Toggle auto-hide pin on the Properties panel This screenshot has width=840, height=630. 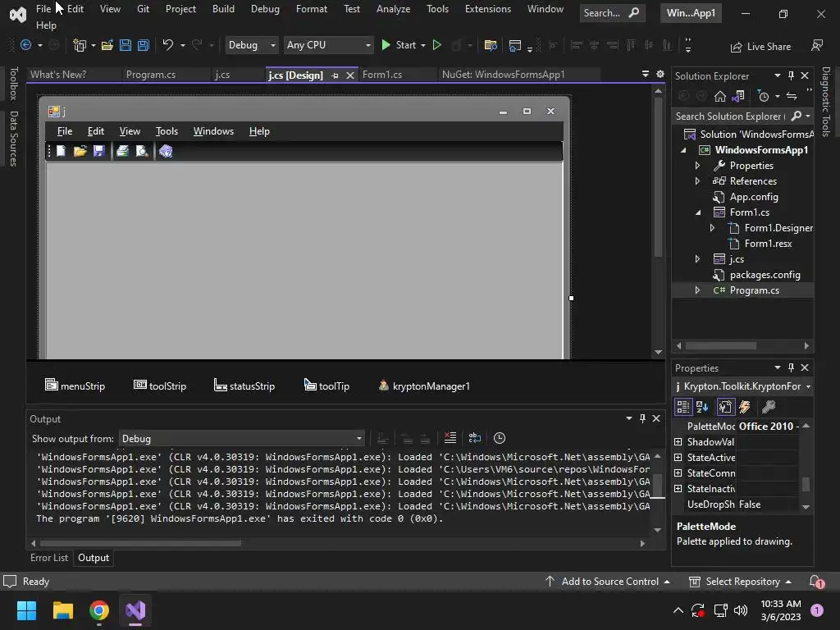(792, 367)
